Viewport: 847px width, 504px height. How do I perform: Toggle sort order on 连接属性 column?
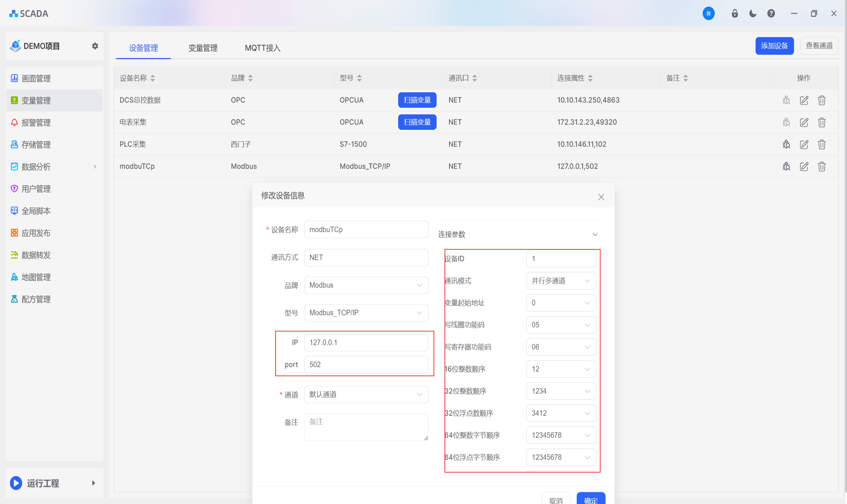pos(590,78)
